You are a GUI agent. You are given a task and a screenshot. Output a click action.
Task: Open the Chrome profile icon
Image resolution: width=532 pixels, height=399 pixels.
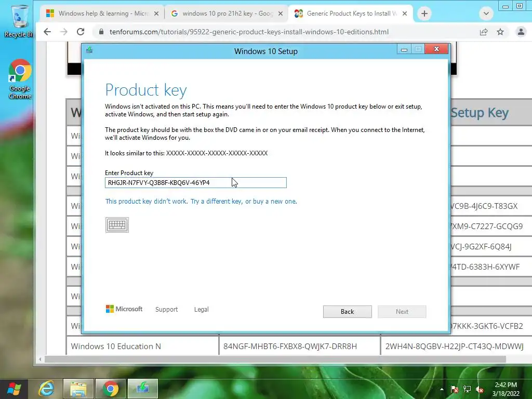(x=521, y=32)
